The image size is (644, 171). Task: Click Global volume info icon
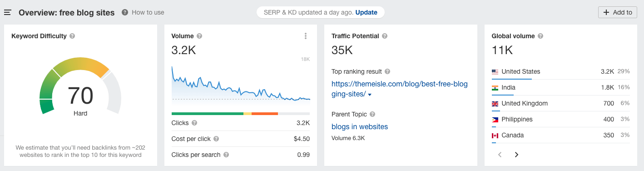click(540, 36)
